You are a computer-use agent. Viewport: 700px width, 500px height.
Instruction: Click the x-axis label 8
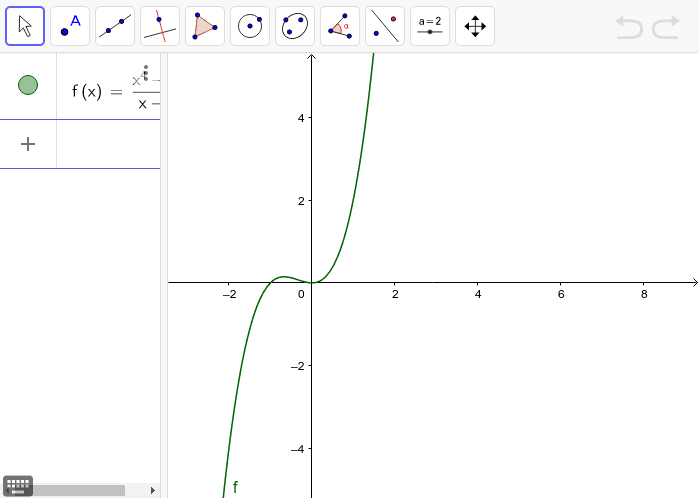(x=644, y=294)
